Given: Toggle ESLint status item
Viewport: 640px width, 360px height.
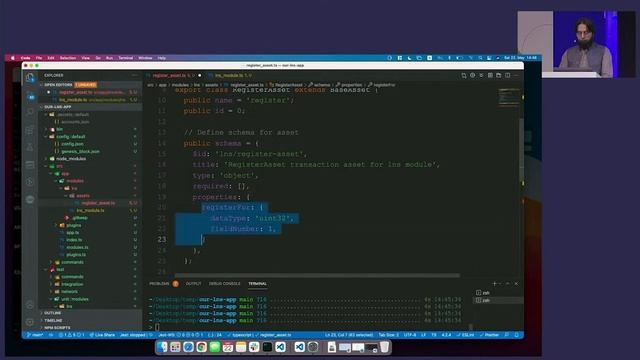Looking at the screenshot, I should click(x=466, y=335).
